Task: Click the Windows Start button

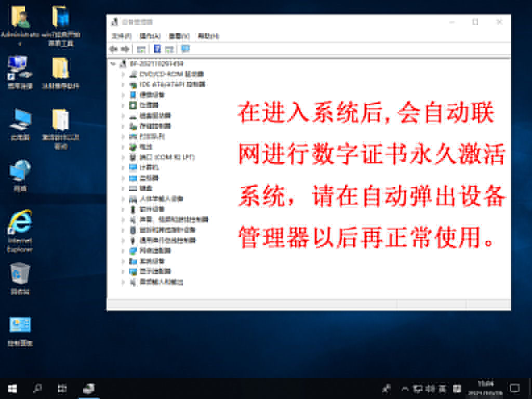Action: point(12,388)
